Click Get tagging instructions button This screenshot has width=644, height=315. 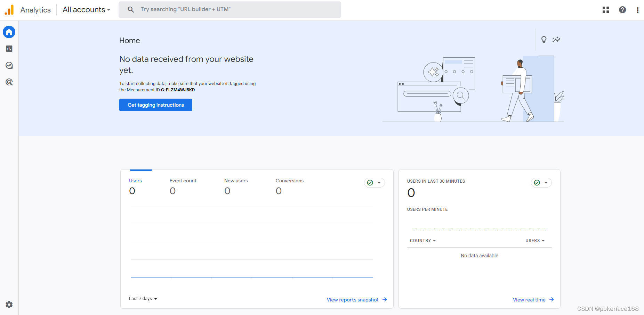coord(156,105)
